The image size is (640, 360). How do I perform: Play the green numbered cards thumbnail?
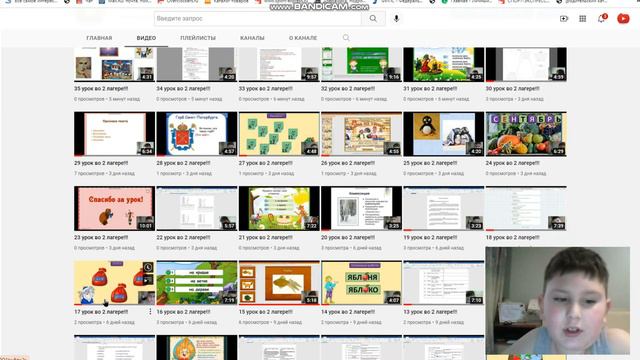click(x=279, y=134)
